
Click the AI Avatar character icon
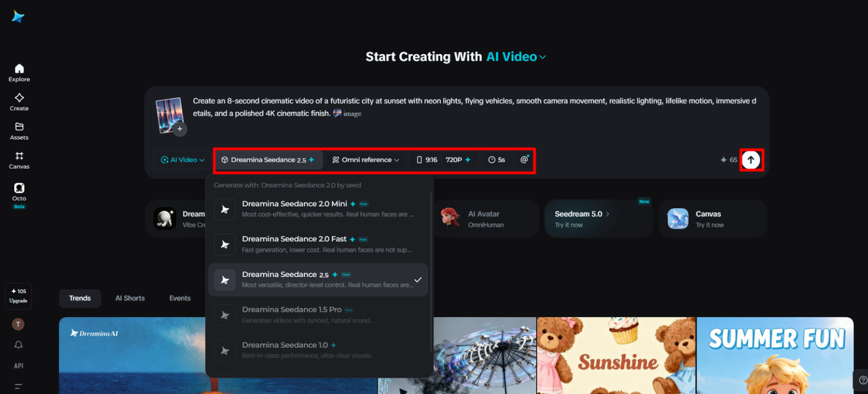click(450, 219)
